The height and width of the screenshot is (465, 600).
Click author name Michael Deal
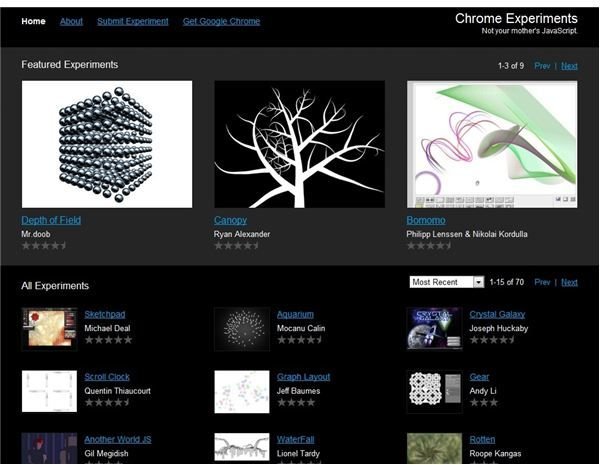pyautogui.click(x=107, y=328)
